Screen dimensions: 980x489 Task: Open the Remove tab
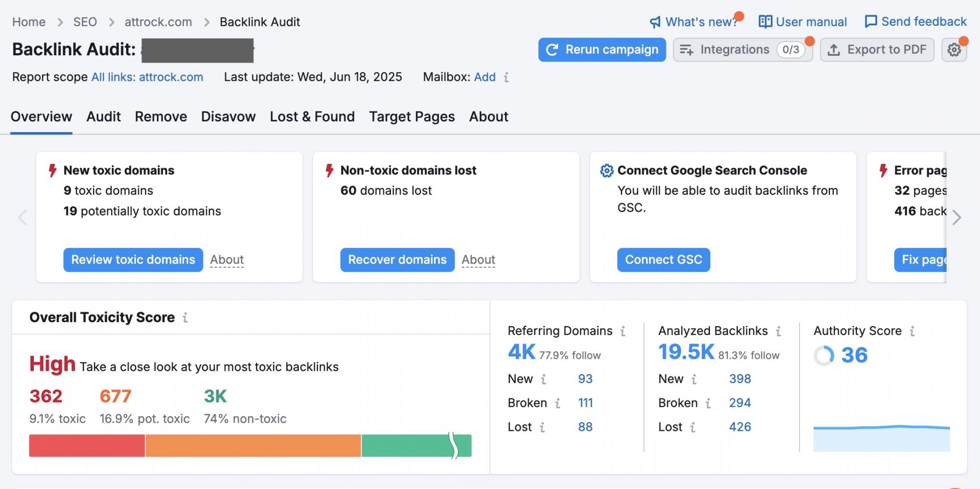(161, 117)
